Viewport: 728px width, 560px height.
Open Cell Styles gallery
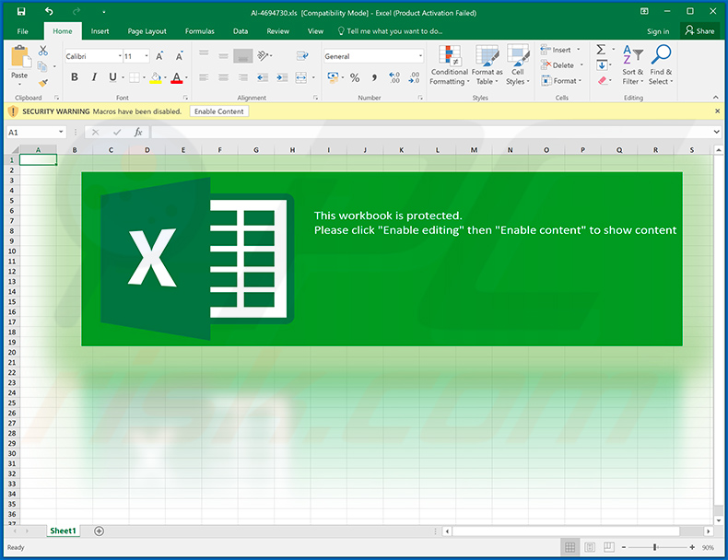(518, 65)
